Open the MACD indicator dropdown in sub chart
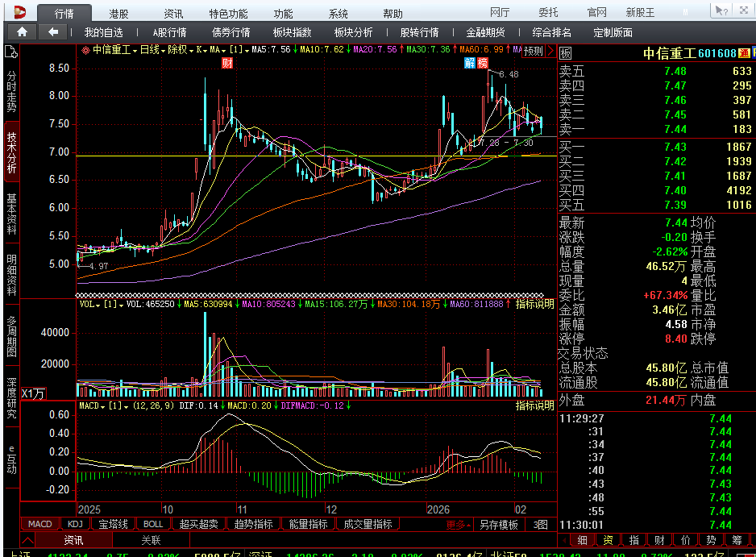Screen dimensions: 756x557 92,406
